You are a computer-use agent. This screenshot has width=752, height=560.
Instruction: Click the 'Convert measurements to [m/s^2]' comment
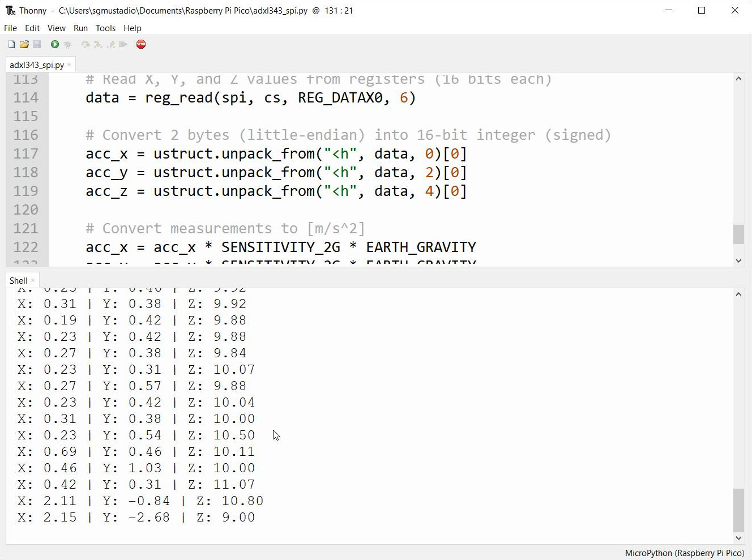225,228
